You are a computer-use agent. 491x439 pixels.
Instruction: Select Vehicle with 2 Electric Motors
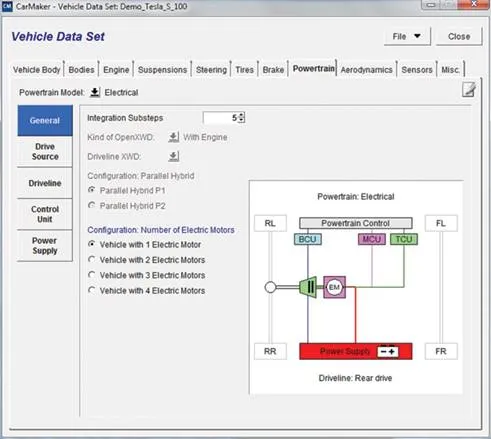coord(147,260)
